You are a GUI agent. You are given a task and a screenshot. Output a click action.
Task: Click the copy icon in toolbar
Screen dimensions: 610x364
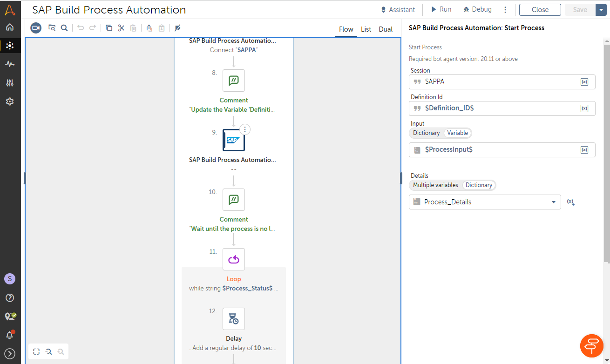(109, 28)
